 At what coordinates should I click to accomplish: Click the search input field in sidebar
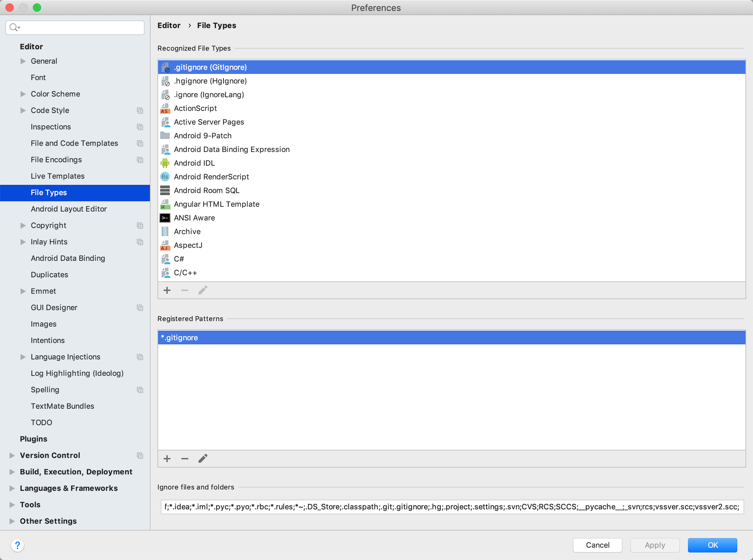tap(75, 26)
